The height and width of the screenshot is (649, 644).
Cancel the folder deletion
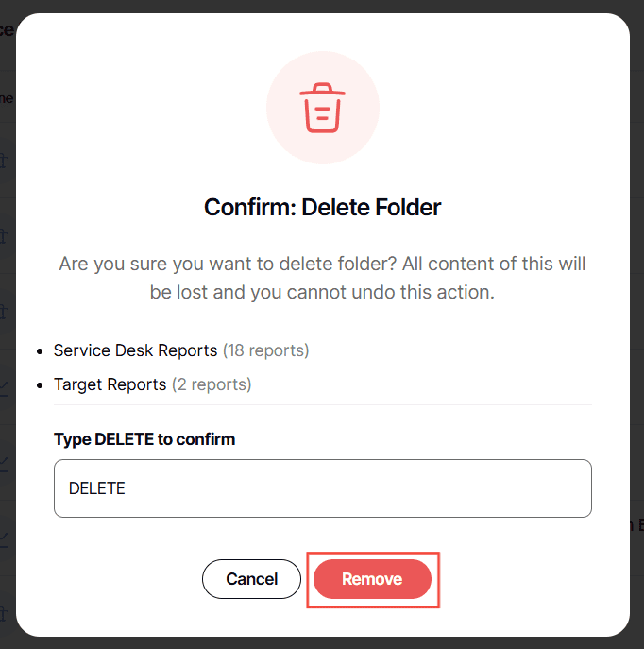pyautogui.click(x=251, y=579)
